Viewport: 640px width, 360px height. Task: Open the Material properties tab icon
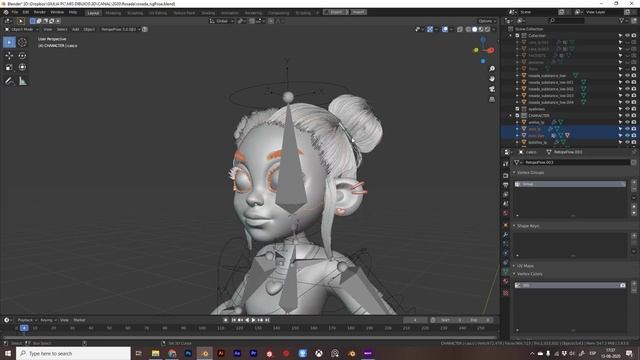(x=506, y=282)
